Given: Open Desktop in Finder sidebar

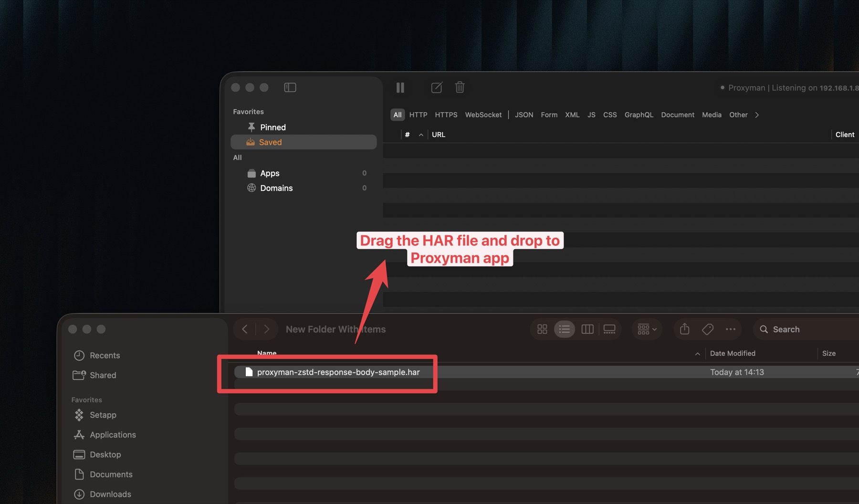Looking at the screenshot, I should tap(105, 454).
